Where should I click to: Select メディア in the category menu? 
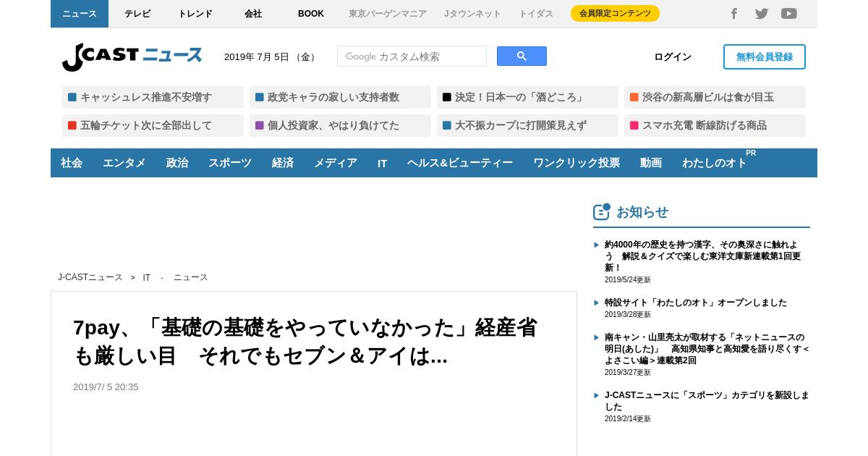coord(336,163)
